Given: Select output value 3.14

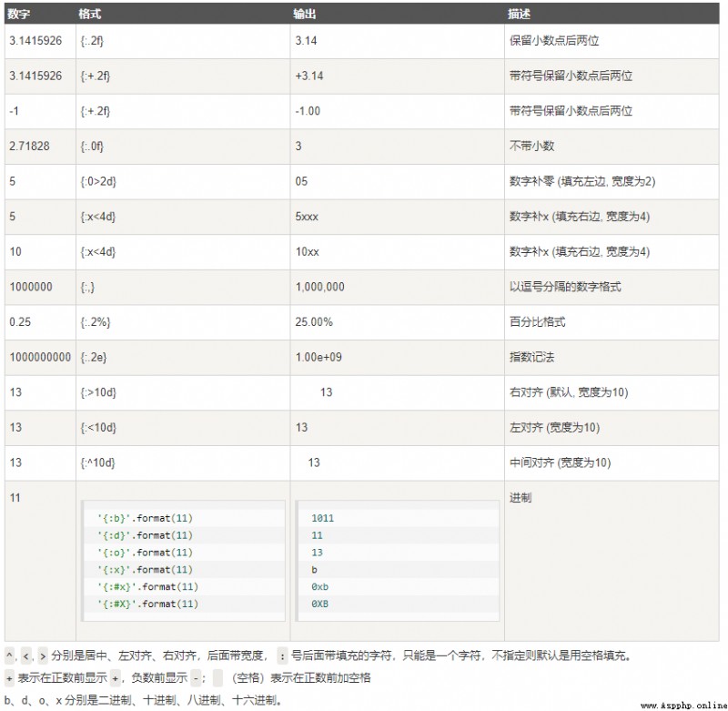Looking at the screenshot, I should tap(306, 41).
